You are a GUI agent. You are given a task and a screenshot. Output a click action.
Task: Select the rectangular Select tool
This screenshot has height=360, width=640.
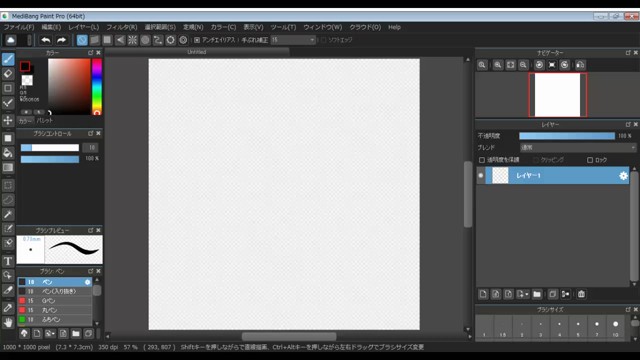8,185
